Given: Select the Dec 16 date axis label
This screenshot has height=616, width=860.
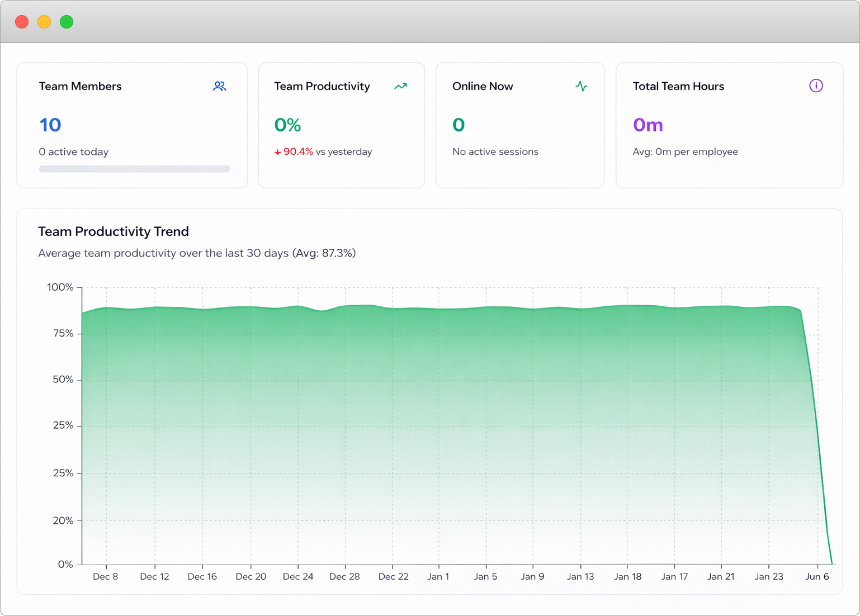Looking at the screenshot, I should point(202,576).
